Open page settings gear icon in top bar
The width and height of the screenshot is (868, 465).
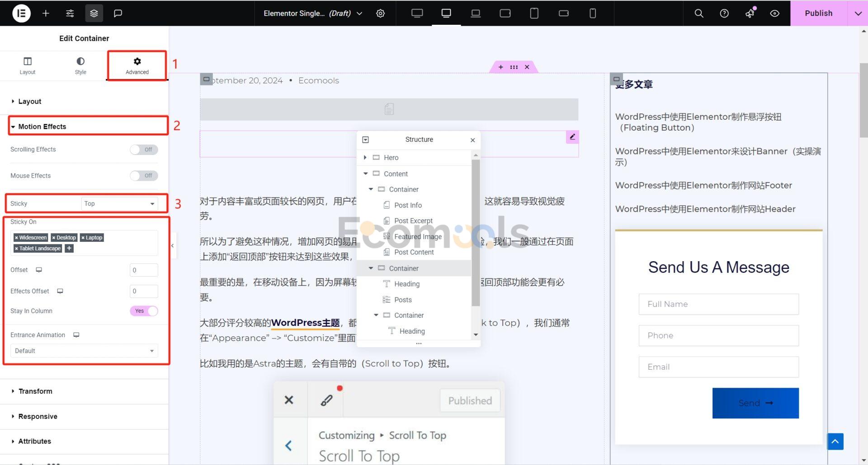(381, 13)
